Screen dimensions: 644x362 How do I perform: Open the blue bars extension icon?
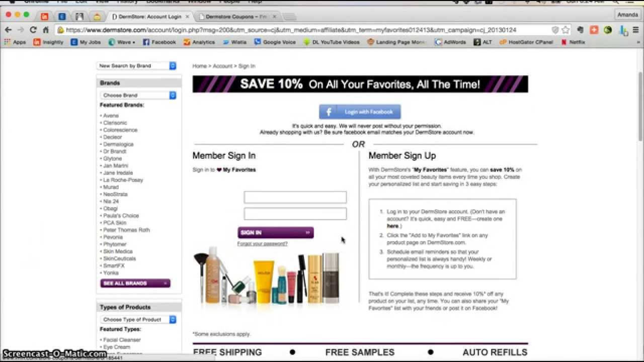(x=623, y=30)
